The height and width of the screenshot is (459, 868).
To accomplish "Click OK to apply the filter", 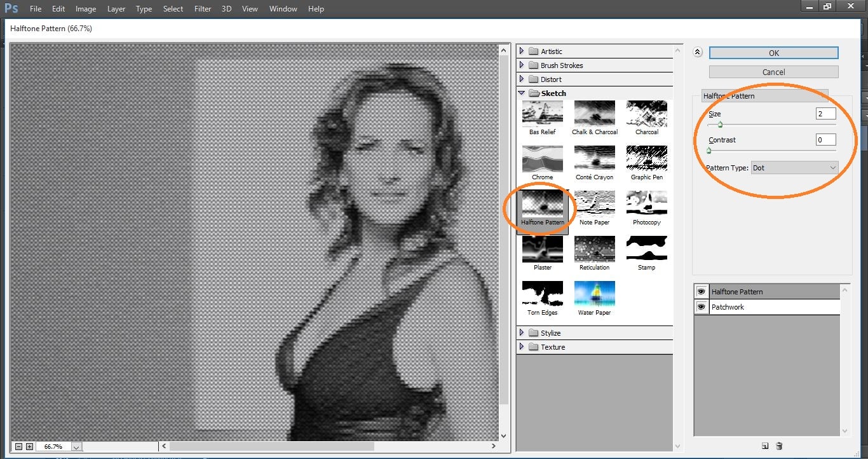I will (773, 53).
